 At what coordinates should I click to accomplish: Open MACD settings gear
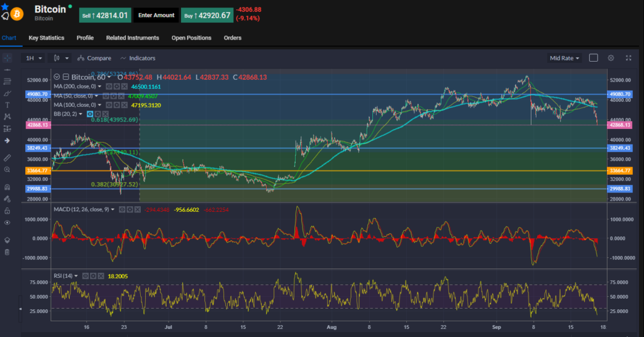pos(130,210)
